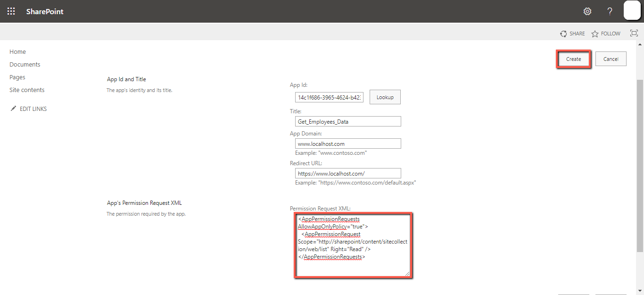The width and height of the screenshot is (644, 295).
Task: Open Site contents in left navigation
Action: pos(27,90)
